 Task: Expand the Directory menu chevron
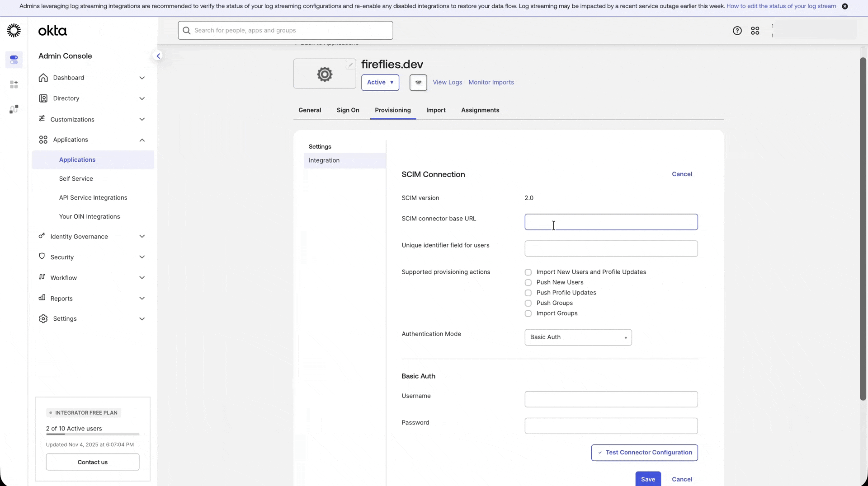pyautogui.click(x=142, y=98)
